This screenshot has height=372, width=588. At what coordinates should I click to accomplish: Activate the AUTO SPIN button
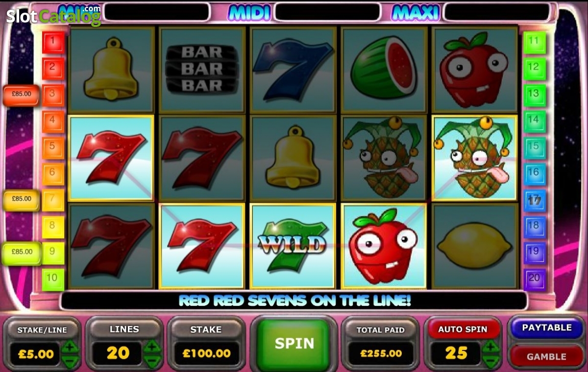[463, 329]
